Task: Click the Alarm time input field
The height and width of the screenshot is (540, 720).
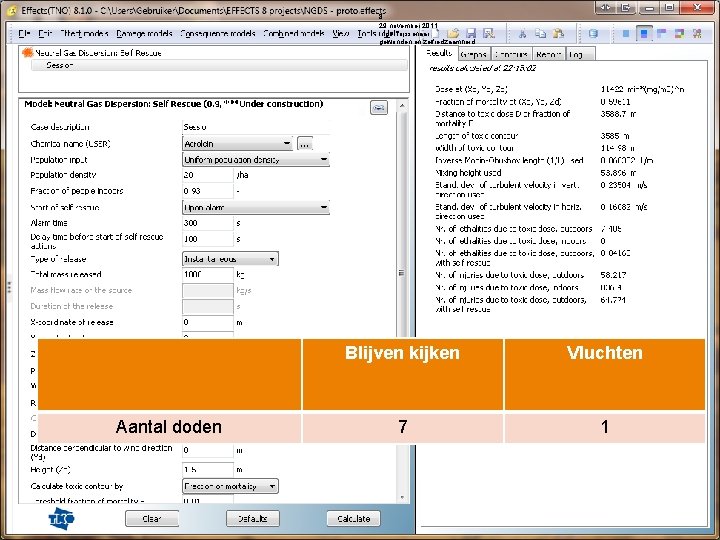Action: tap(208, 223)
